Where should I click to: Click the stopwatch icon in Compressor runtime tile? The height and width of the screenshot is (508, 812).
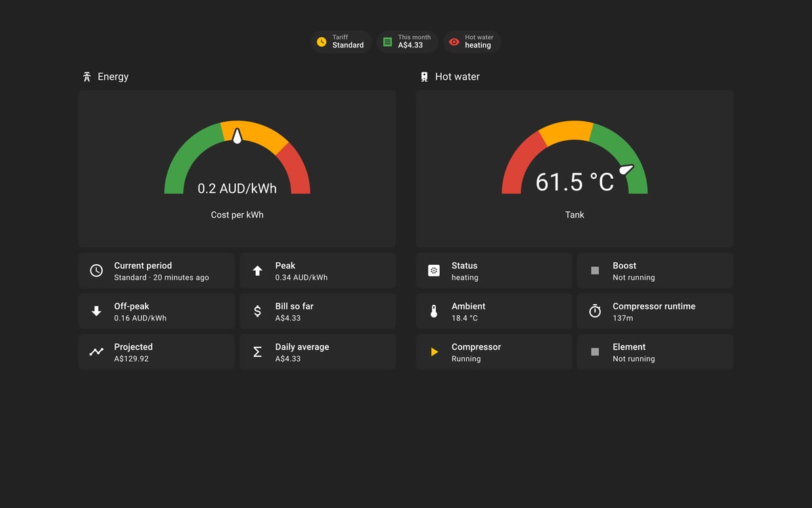595,311
